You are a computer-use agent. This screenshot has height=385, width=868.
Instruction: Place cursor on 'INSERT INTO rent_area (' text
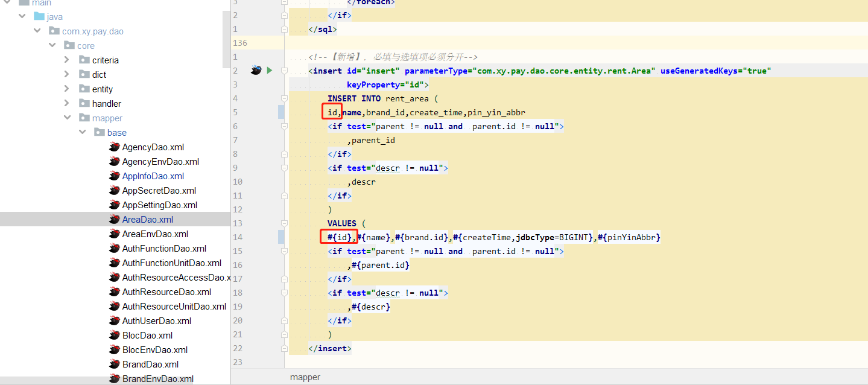point(382,98)
